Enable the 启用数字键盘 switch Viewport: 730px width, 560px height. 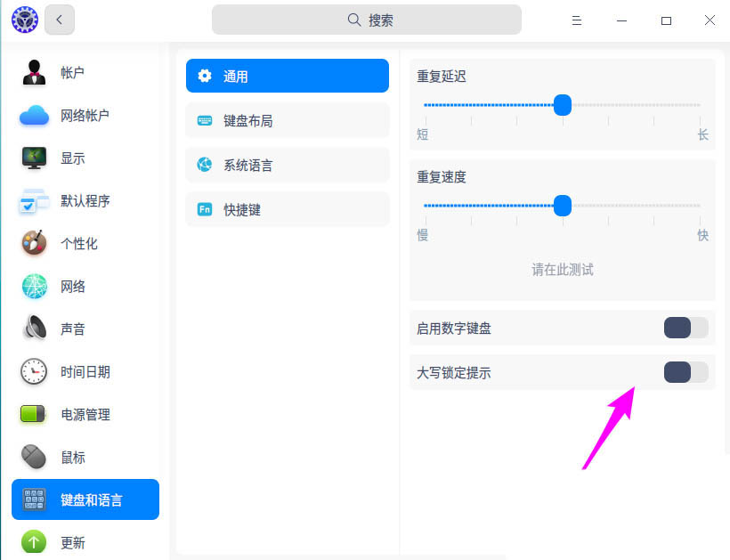coord(685,328)
